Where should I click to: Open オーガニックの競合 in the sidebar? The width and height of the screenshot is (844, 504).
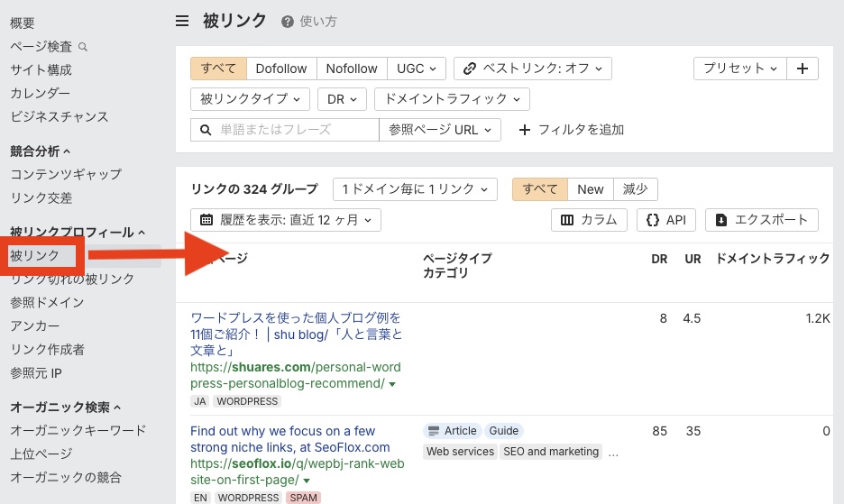(66, 478)
